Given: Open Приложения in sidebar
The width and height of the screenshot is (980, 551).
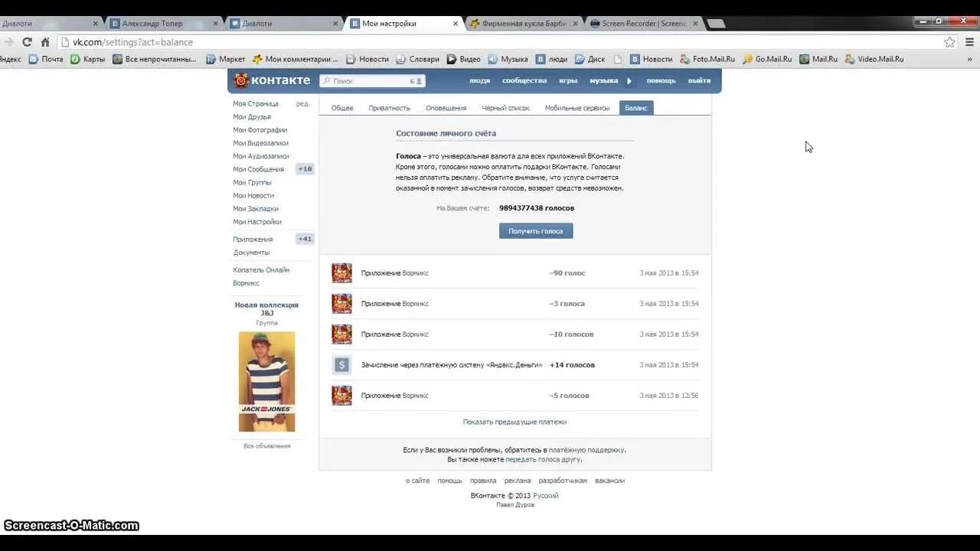Looking at the screenshot, I should point(253,240).
